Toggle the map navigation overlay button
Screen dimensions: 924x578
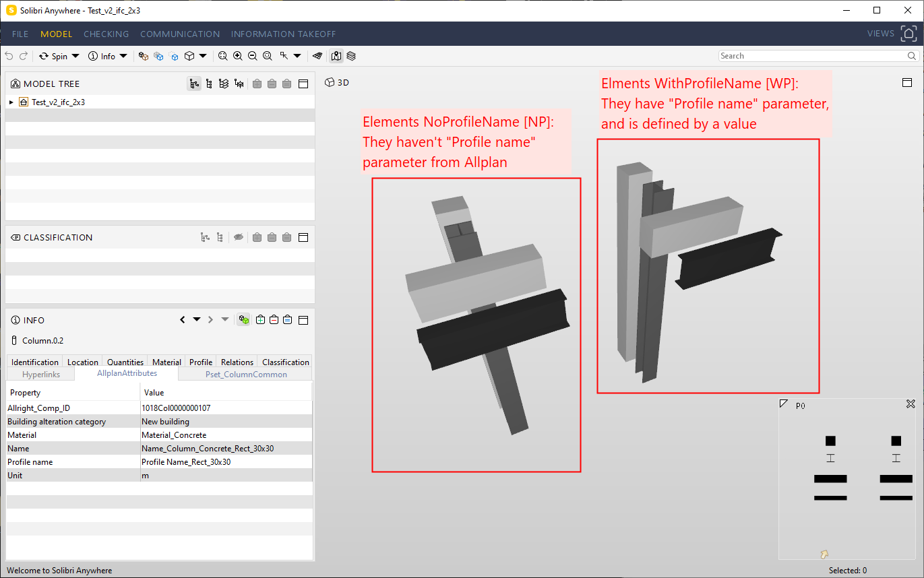(336, 56)
